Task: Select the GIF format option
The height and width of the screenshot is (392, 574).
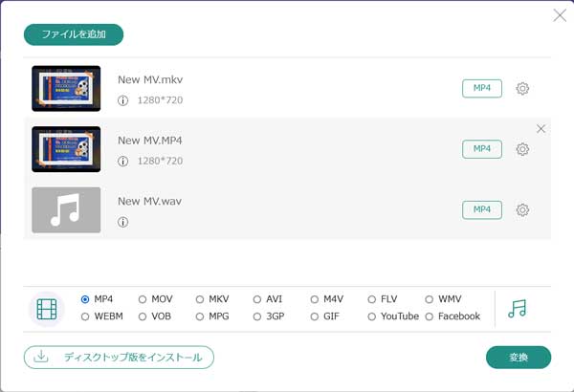Action: click(x=315, y=316)
